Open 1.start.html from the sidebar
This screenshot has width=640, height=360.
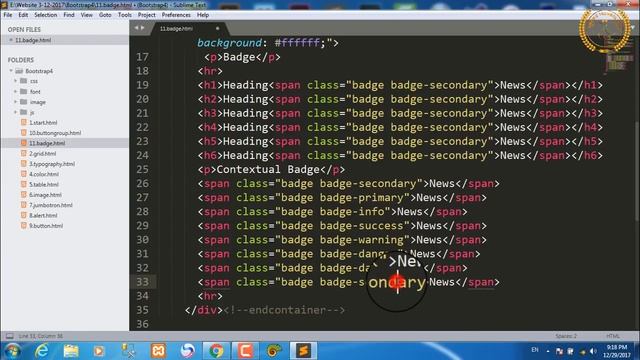pos(43,122)
